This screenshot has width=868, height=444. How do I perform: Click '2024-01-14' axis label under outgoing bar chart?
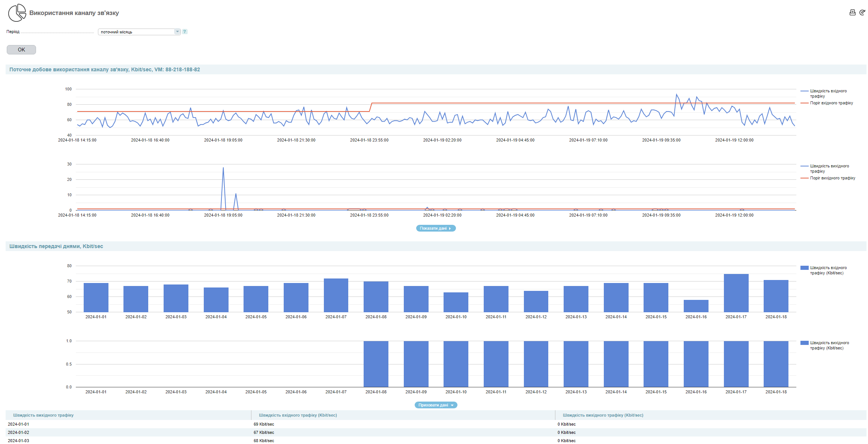tap(616, 392)
